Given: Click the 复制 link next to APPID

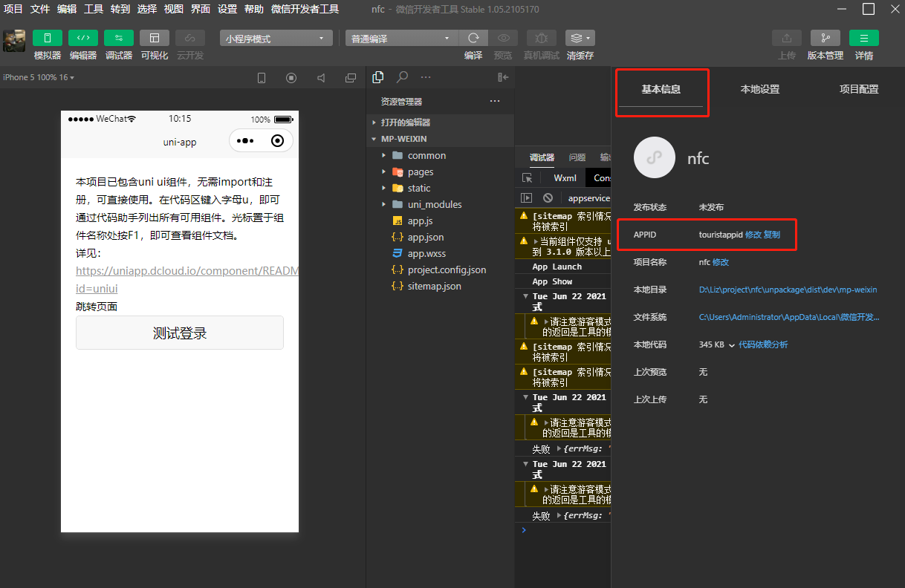Looking at the screenshot, I should tap(772, 235).
